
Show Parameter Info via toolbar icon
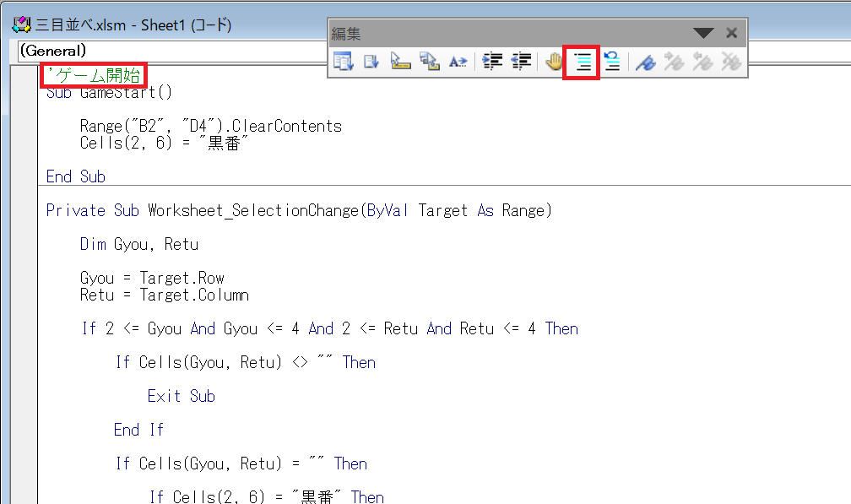pyautogui.click(x=429, y=62)
